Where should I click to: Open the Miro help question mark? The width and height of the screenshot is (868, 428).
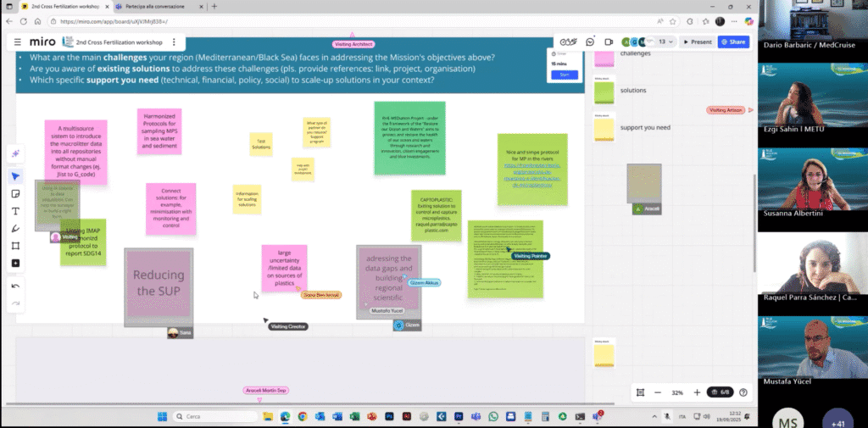[x=743, y=392]
